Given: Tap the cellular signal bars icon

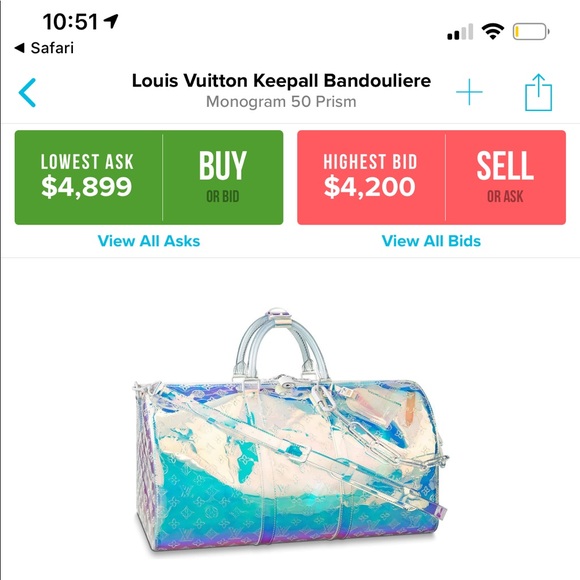Looking at the screenshot, I should [460, 32].
